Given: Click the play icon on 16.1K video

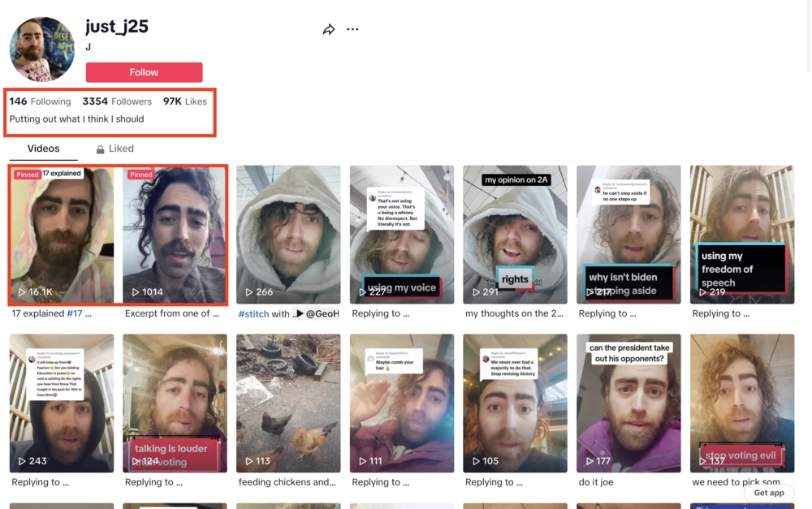Looking at the screenshot, I should pyautogui.click(x=23, y=292).
